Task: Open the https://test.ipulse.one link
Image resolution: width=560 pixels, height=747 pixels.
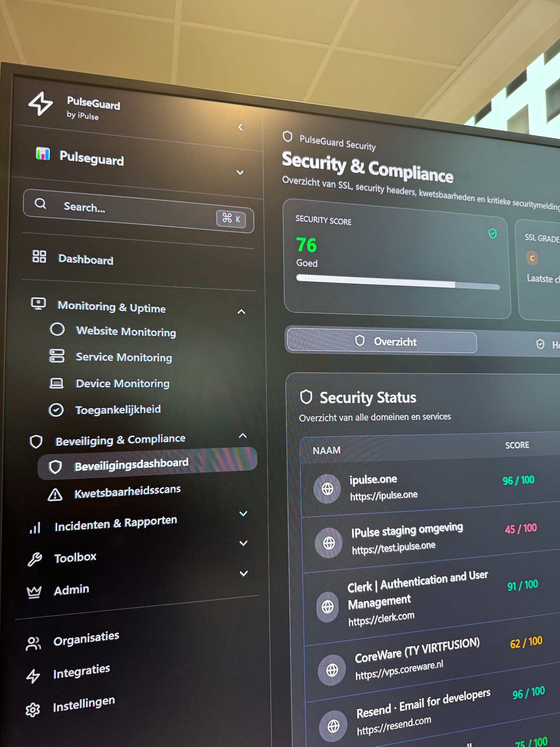Action: pyautogui.click(x=393, y=548)
